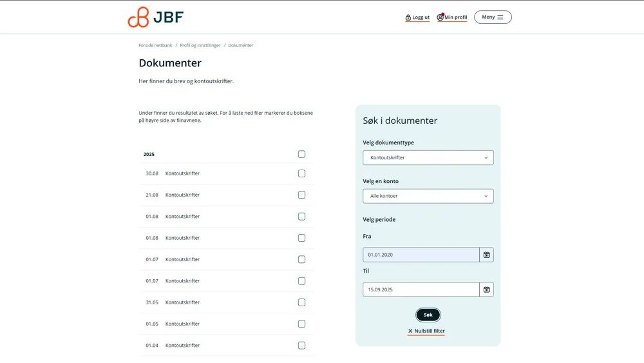Click the hamburger icon in Meny button
The image size is (644, 363).
coord(500,17)
